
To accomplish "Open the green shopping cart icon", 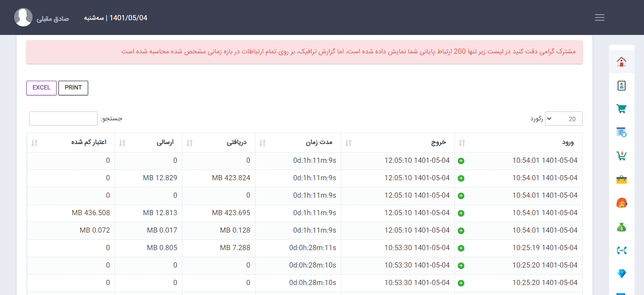I will (x=621, y=109).
